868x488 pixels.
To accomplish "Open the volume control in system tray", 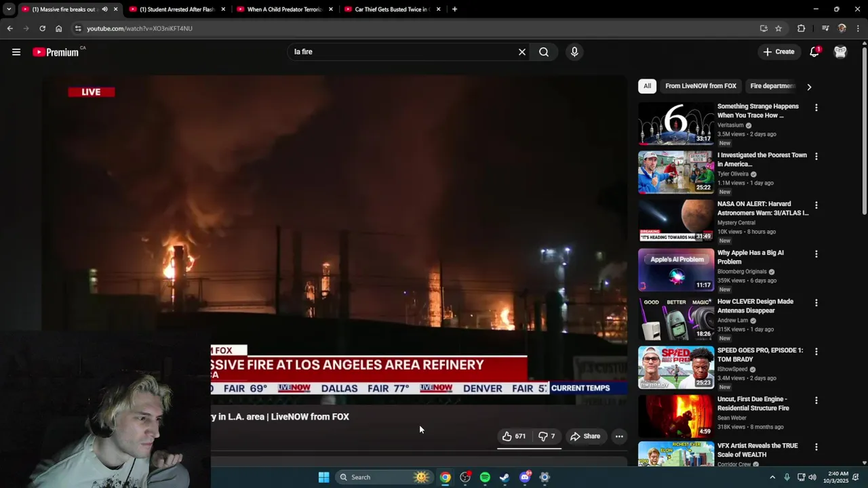I will click(x=812, y=477).
